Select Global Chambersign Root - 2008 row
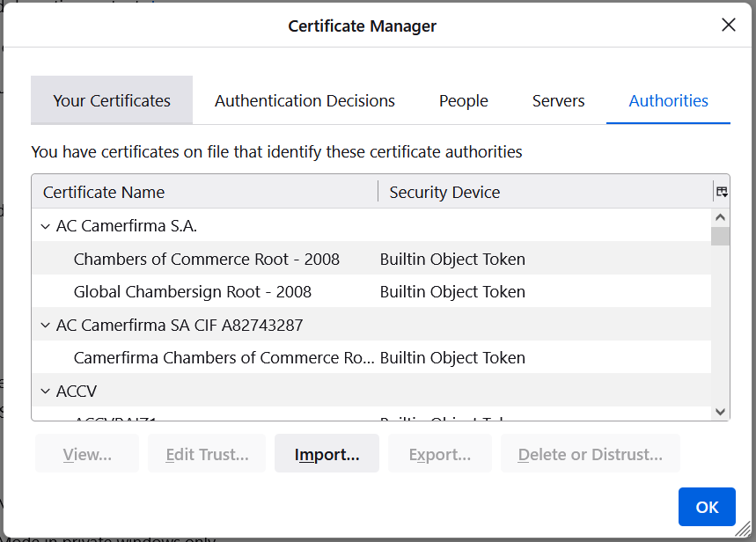Viewport: 756px width, 542px height. click(x=193, y=292)
